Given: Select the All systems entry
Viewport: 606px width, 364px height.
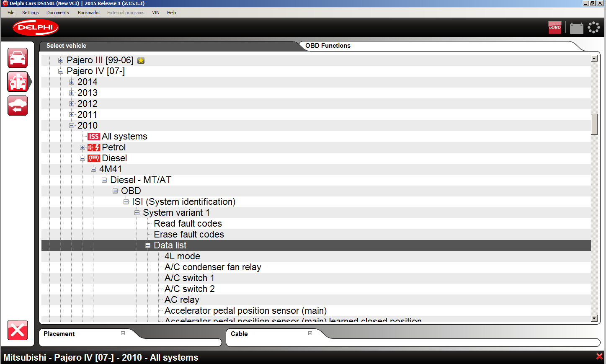Looking at the screenshot, I should (125, 137).
